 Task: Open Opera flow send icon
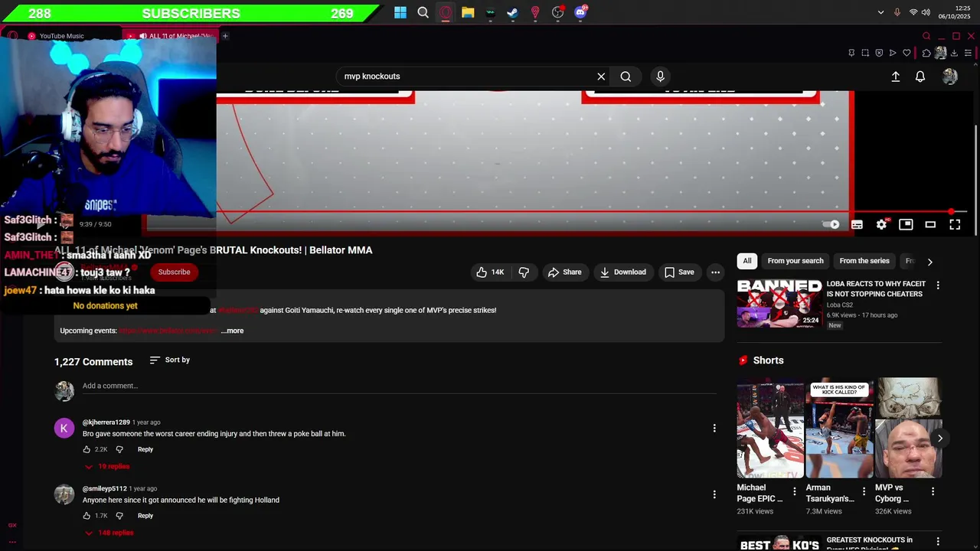click(893, 53)
